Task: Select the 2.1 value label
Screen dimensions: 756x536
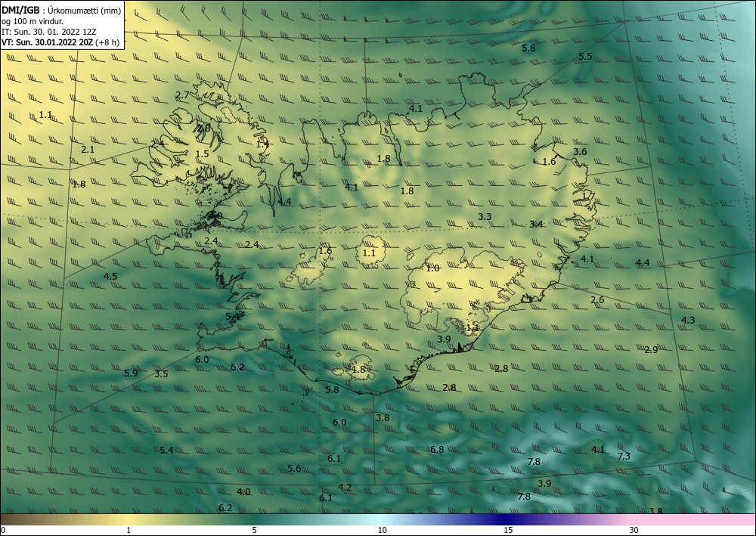Action: [88, 150]
